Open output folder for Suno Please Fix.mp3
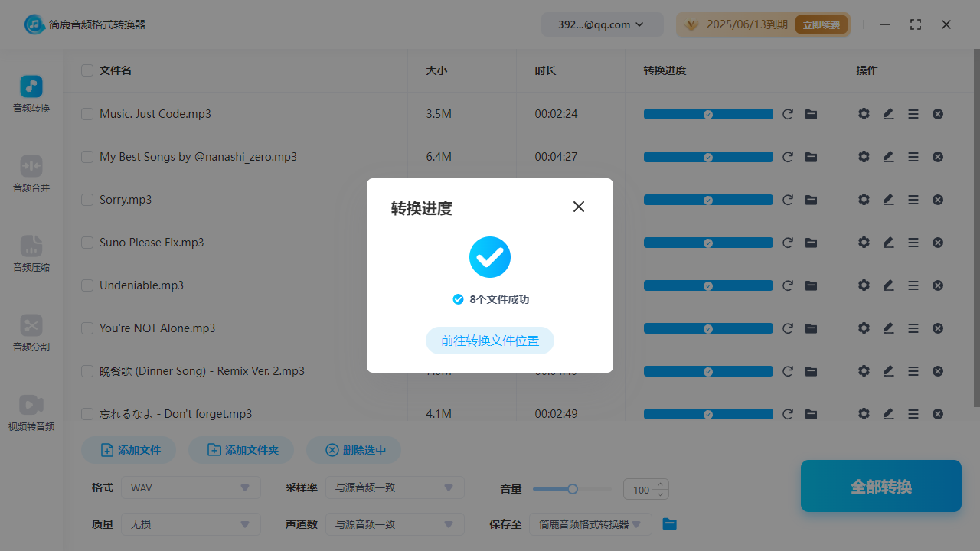Screen dimensions: 980x551 [x=811, y=243]
